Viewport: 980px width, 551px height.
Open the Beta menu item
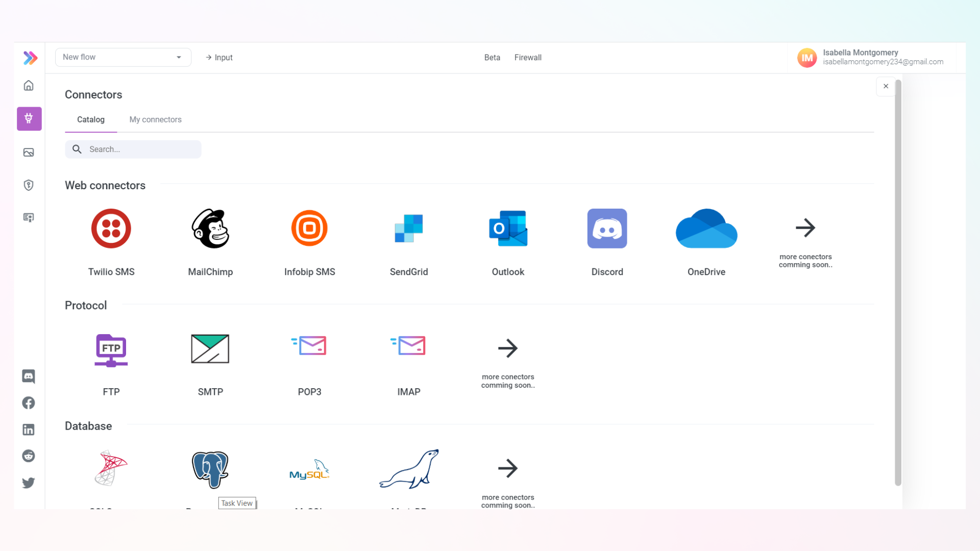(x=492, y=58)
